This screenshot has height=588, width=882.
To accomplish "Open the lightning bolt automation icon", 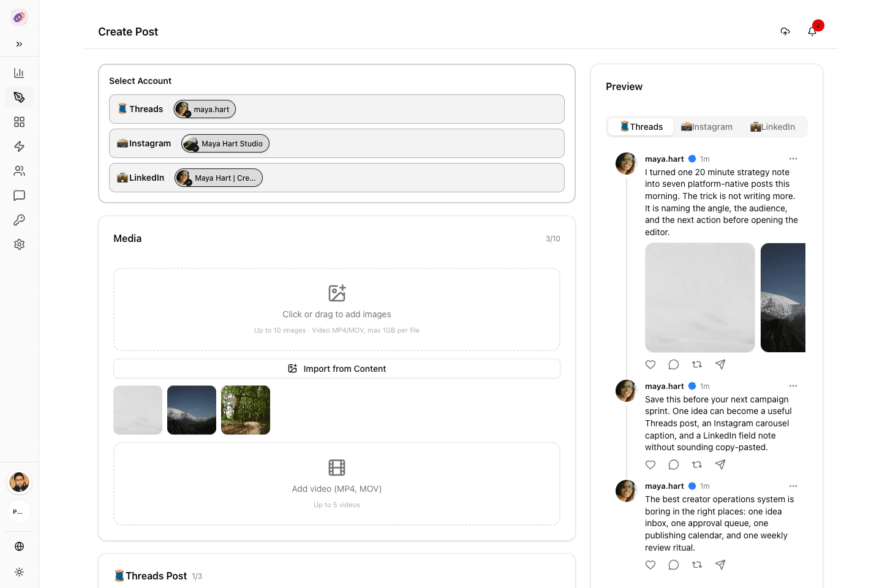I will pos(19,146).
